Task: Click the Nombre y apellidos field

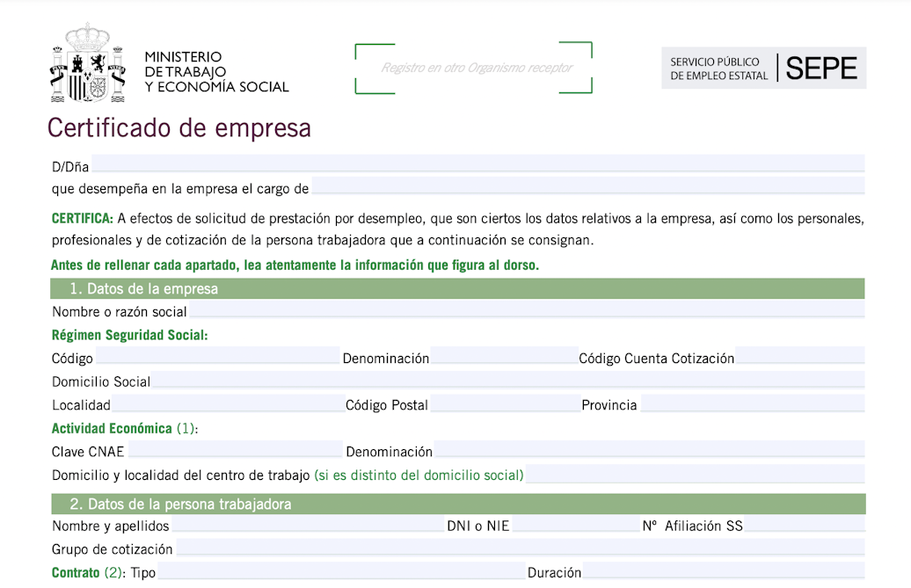Action: click(x=308, y=524)
